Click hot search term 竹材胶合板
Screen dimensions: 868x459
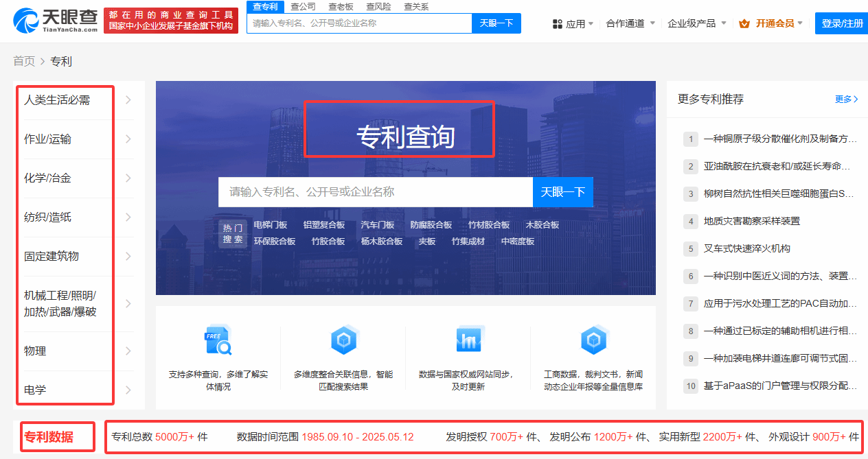coord(489,225)
